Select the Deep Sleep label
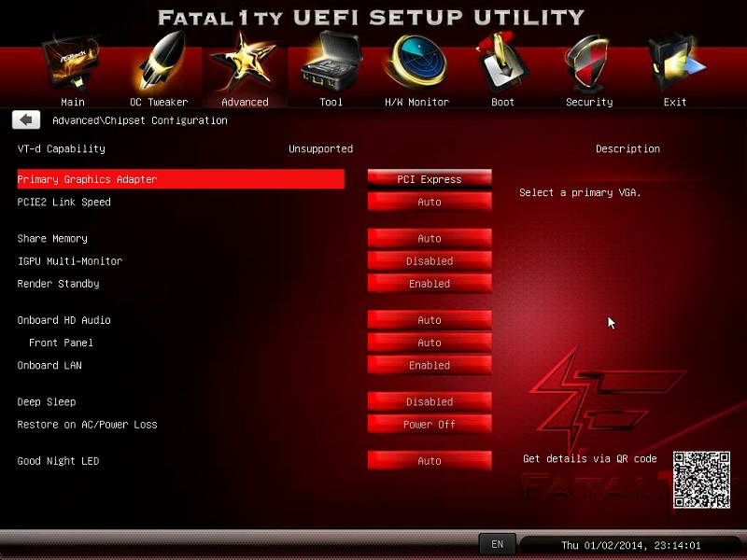Viewport: 747px width, 560px height. pos(47,402)
